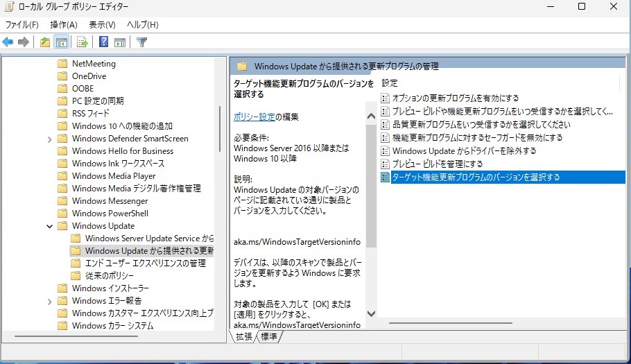Click the description pane scroll down arrow
Screen dimensions: 631x364
point(371,313)
